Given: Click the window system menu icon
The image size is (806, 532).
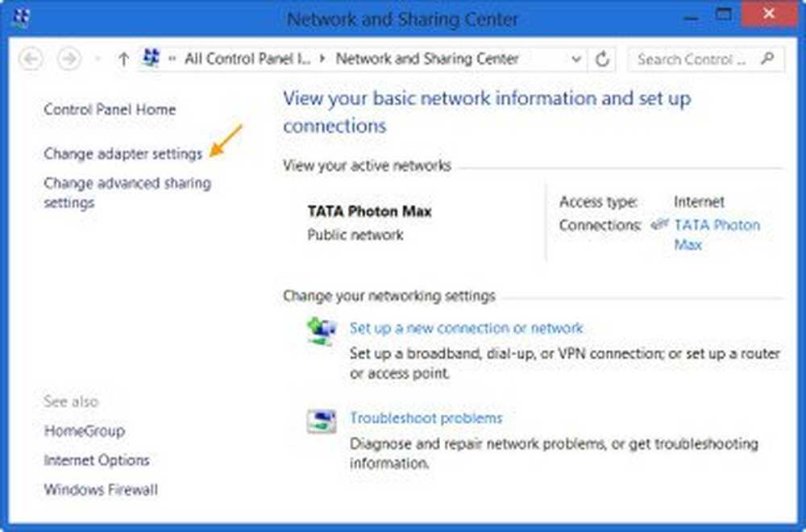Looking at the screenshot, I should point(21,17).
